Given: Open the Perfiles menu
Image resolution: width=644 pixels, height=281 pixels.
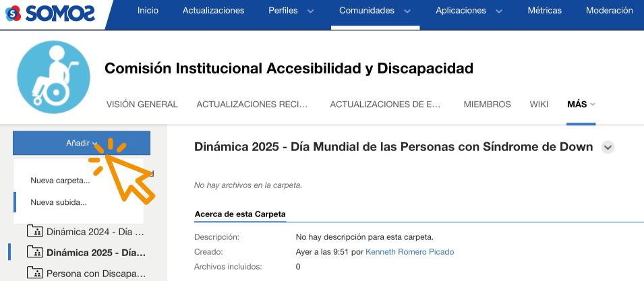Looking at the screenshot, I should [x=283, y=11].
